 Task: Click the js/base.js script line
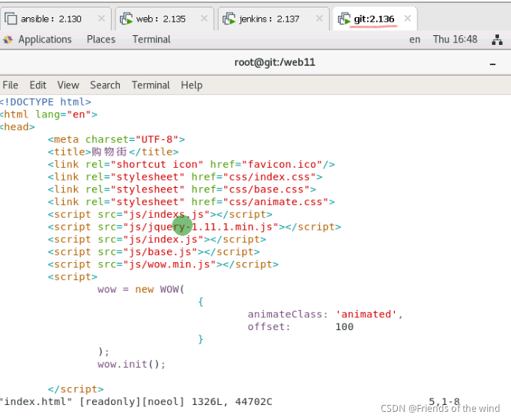pos(154,252)
